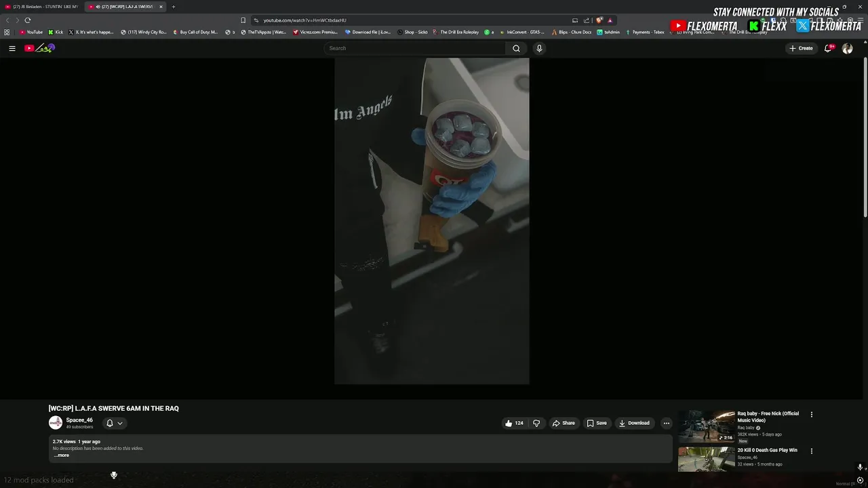
Task: Open the YouTube hamburger guide menu
Action: point(12,48)
